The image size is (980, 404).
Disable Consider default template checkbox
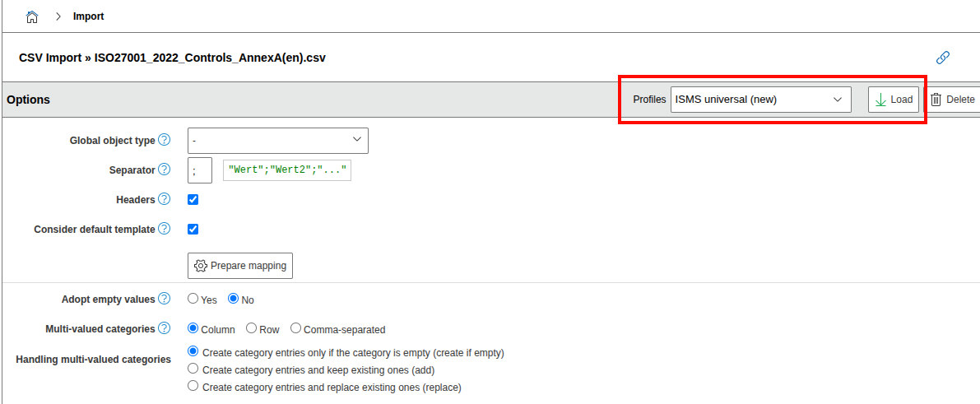tap(193, 229)
